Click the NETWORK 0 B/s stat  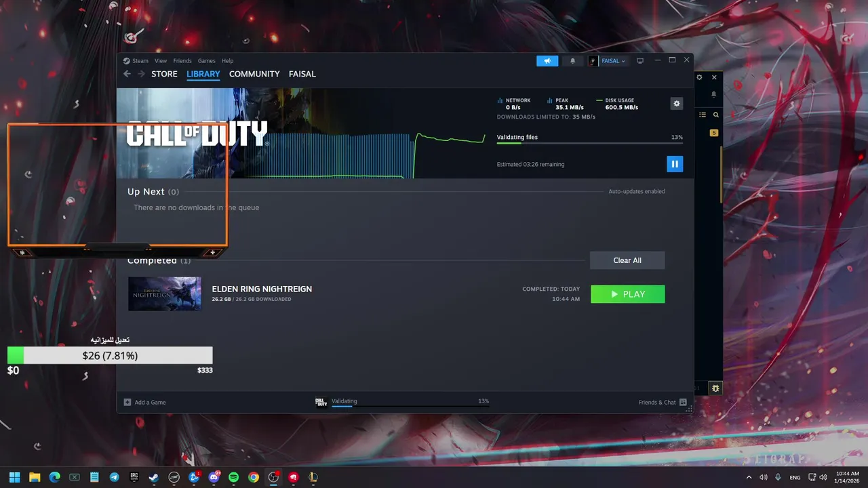(x=514, y=104)
